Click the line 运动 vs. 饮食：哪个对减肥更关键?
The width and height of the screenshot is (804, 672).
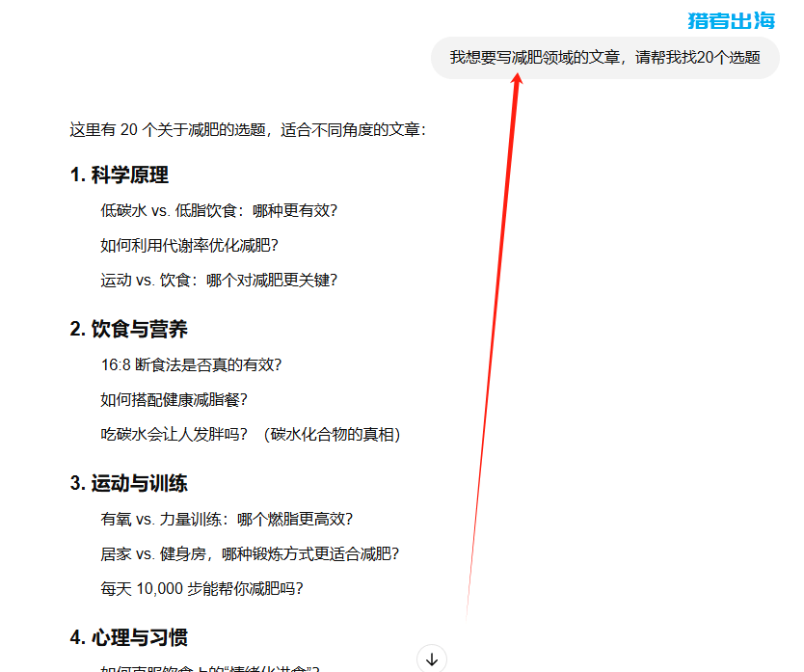click(219, 281)
